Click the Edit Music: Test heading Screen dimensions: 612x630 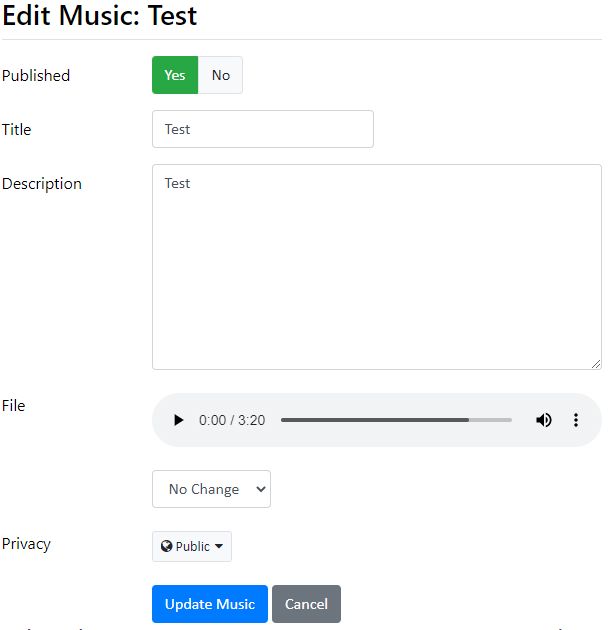tap(100, 16)
